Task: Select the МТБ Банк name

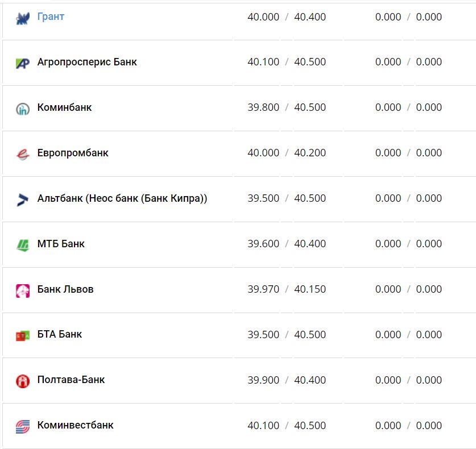Action: tap(61, 244)
